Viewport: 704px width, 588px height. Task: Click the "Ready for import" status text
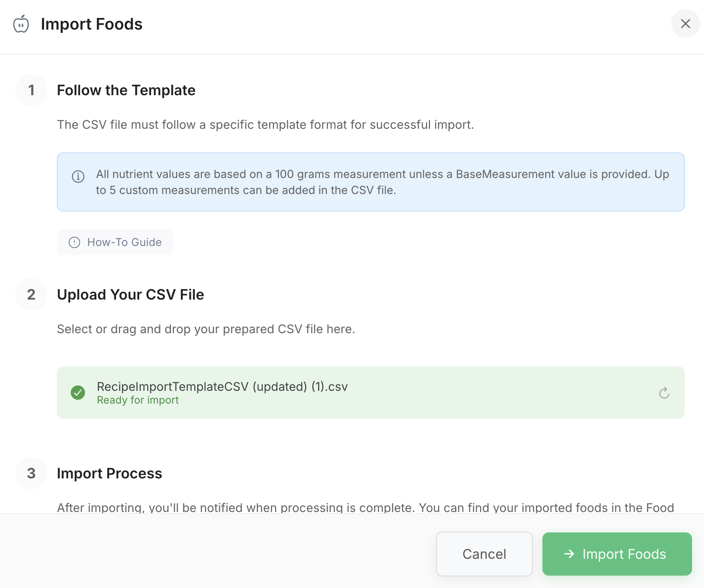(138, 400)
